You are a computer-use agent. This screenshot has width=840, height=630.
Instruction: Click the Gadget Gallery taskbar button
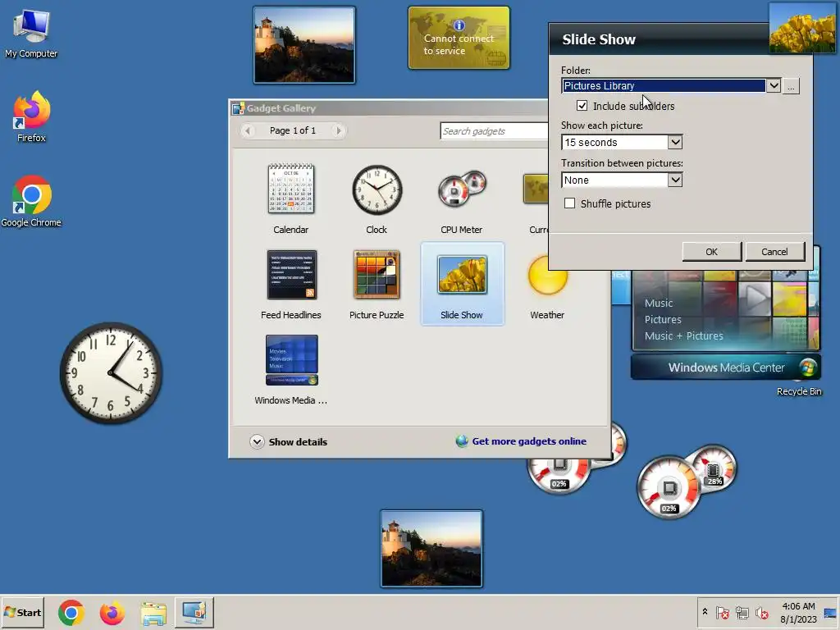[194, 612]
